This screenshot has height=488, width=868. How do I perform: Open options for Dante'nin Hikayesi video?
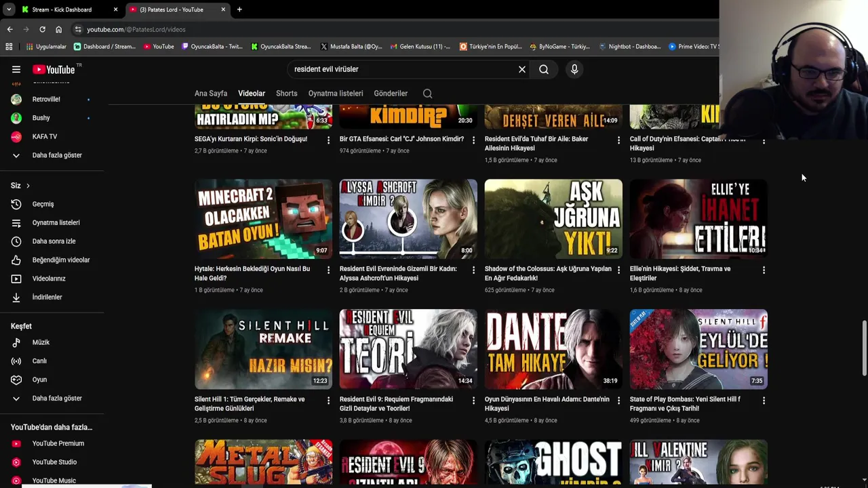[x=618, y=401]
